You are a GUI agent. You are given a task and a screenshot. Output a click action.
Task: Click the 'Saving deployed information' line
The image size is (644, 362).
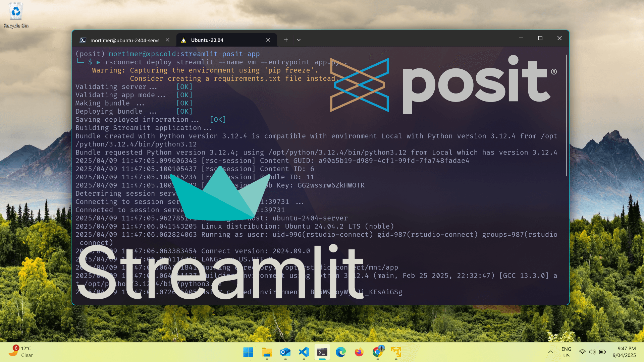151,120
